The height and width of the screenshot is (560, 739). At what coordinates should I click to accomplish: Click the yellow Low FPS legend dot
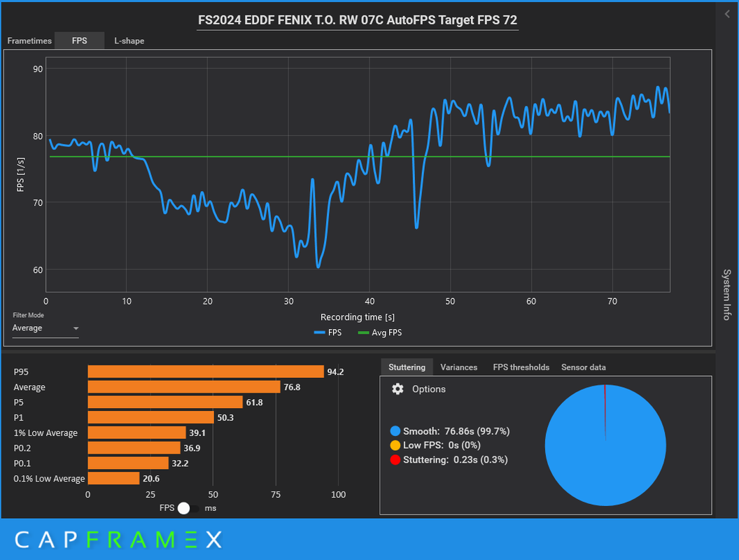click(x=395, y=445)
